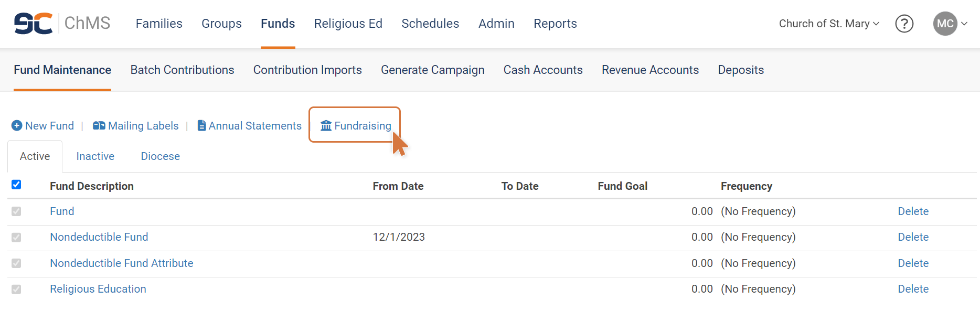Click the SC ChMS logo
Screen dimensions: 980x311
[x=62, y=24]
